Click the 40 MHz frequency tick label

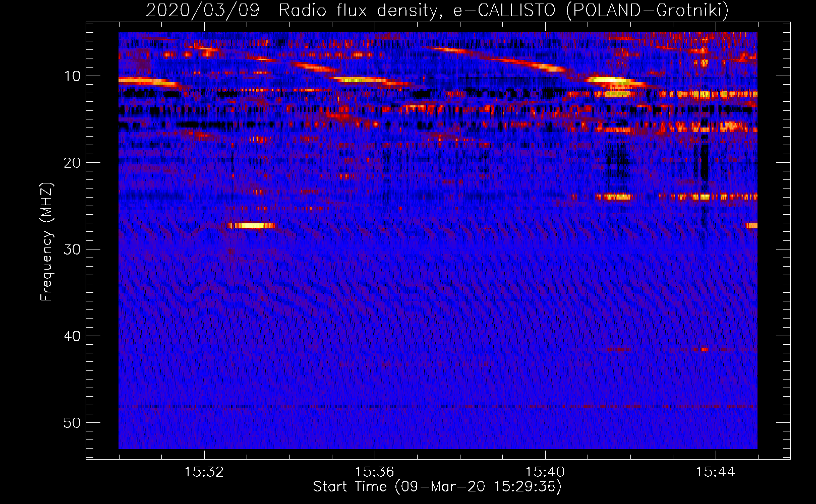[x=72, y=336]
